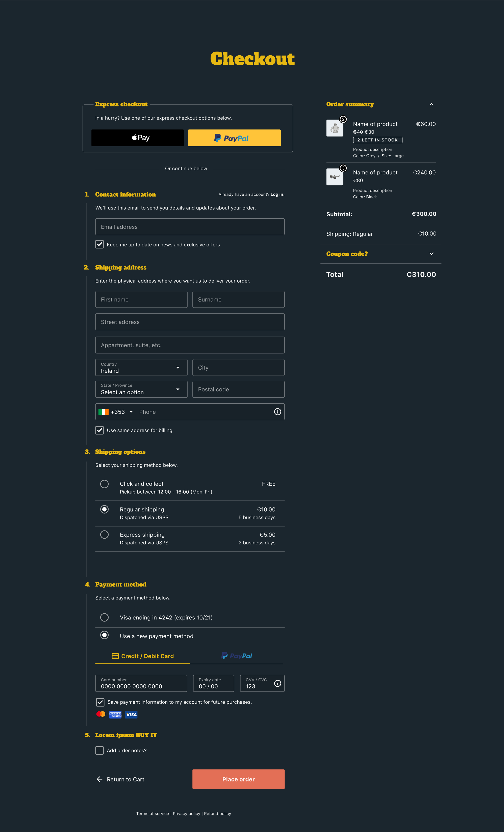Image resolution: width=504 pixels, height=832 pixels.
Task: Select the Express shipping option
Action: click(x=105, y=535)
